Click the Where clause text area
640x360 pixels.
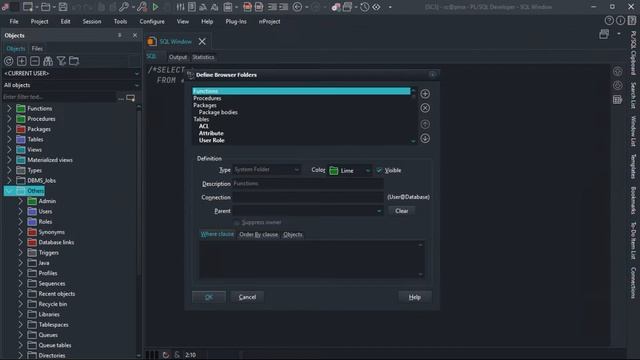[312, 260]
